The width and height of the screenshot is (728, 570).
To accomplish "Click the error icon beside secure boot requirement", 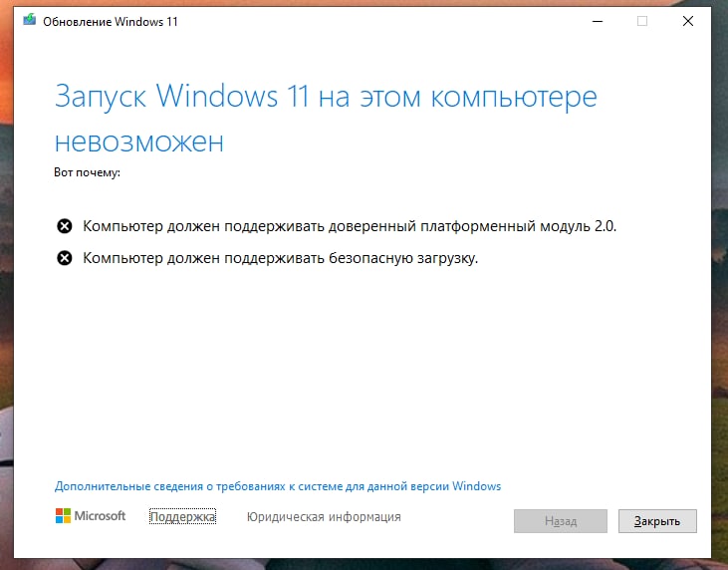I will point(65,258).
